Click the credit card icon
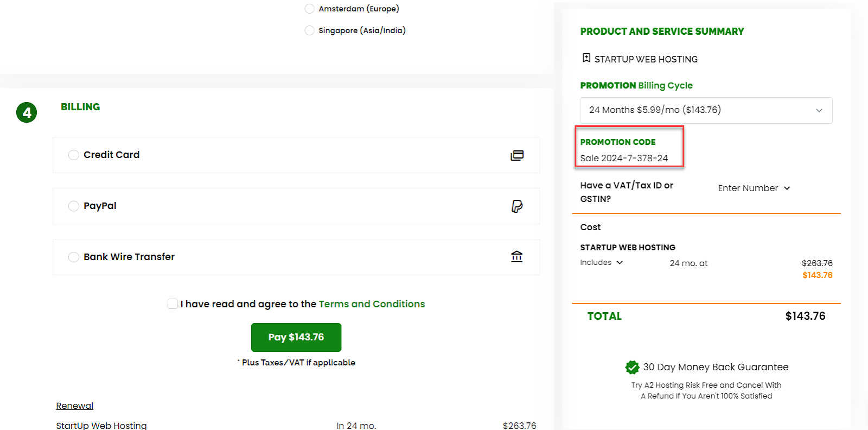868x430 pixels. (x=517, y=155)
